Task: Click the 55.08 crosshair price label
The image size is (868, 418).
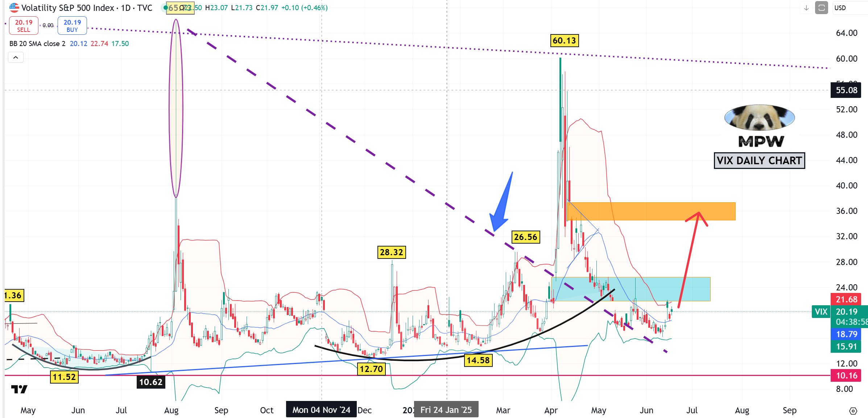Action: tap(847, 90)
